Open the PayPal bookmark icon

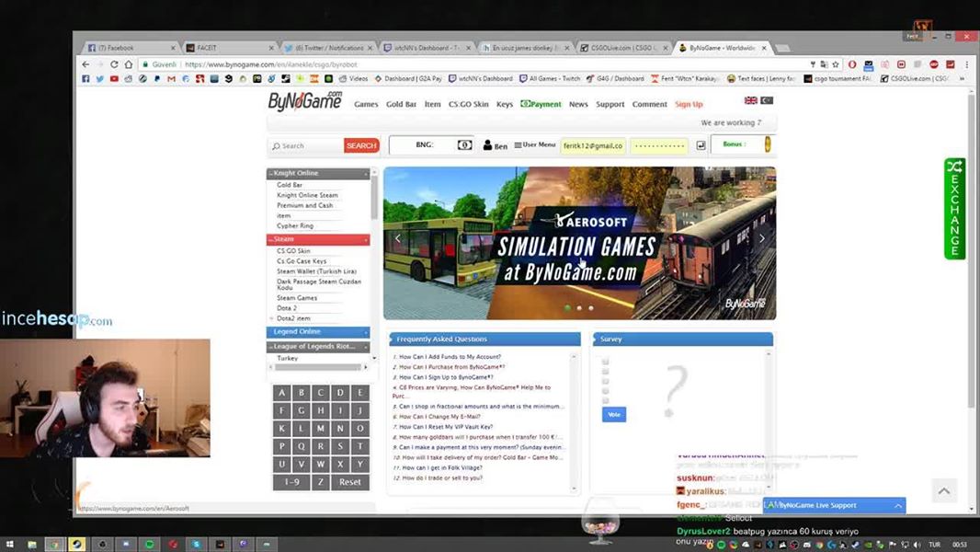[157, 79]
